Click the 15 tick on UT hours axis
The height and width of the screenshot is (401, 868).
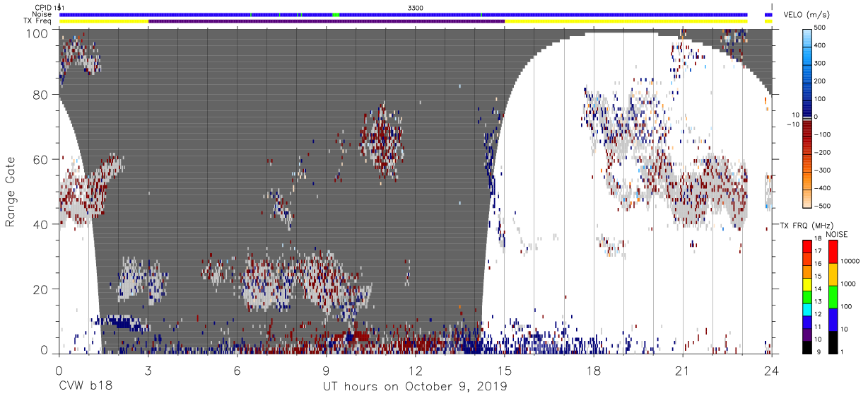pyautogui.click(x=505, y=370)
